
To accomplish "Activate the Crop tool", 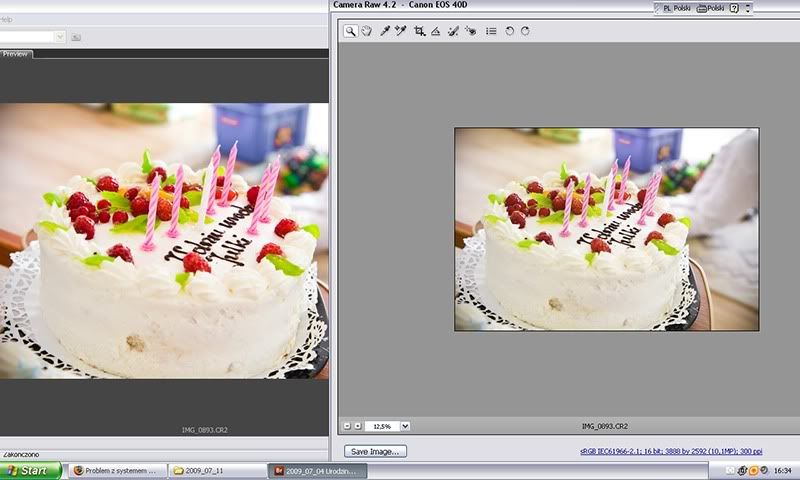I will [419, 31].
